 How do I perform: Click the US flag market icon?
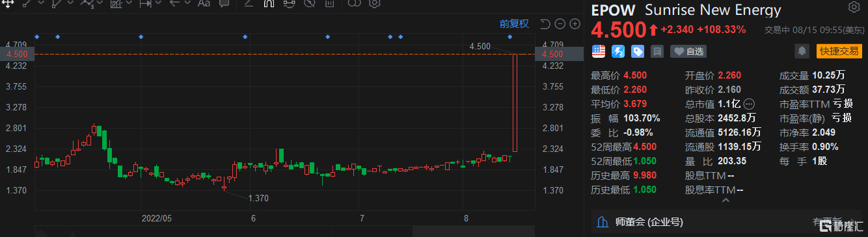coord(598,51)
